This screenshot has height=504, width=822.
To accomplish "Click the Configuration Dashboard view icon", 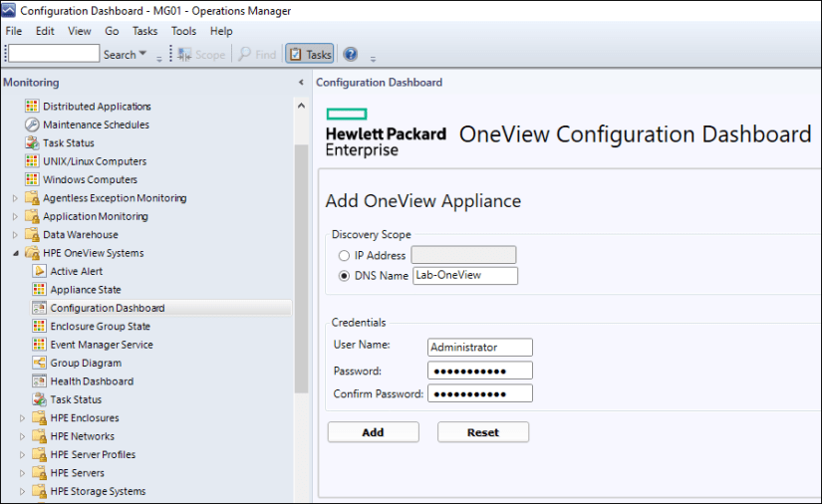I will point(39,308).
